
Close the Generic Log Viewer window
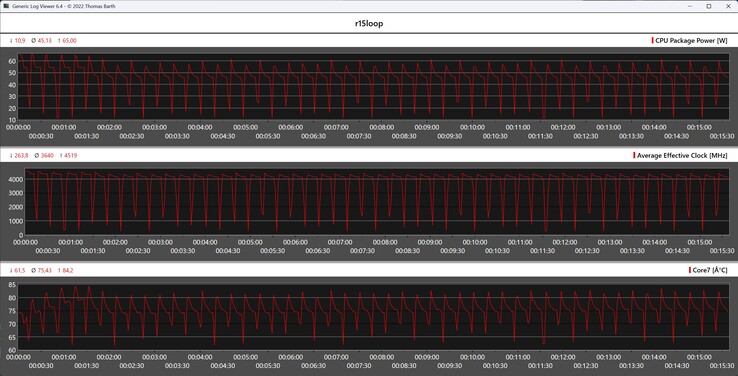point(728,6)
